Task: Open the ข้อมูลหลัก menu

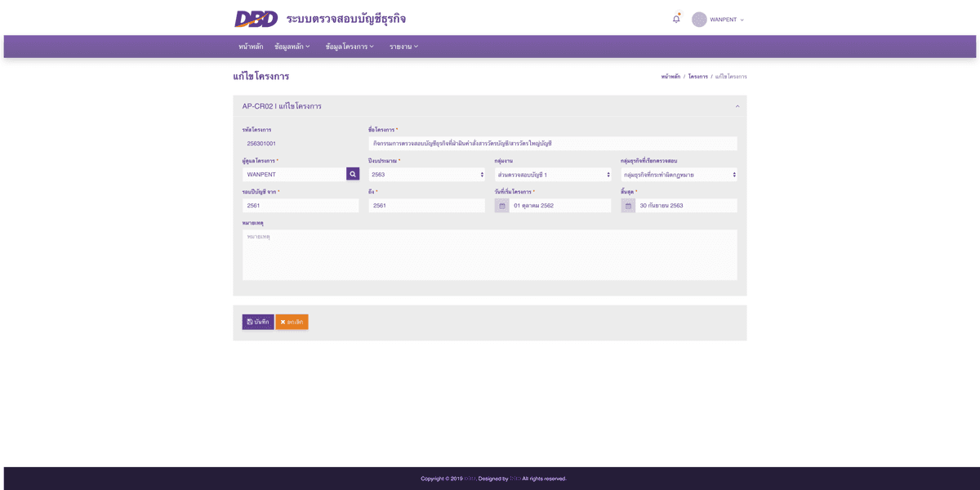Action: [292, 47]
